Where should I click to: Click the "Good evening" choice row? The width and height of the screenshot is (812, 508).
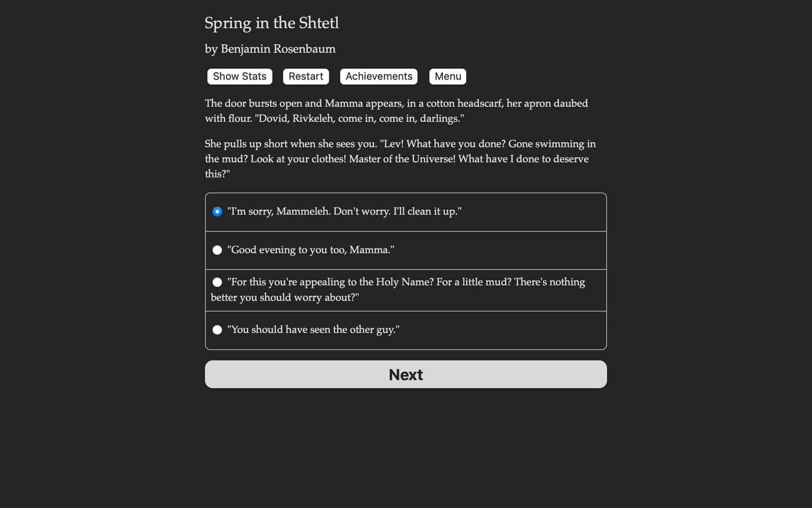click(x=406, y=250)
